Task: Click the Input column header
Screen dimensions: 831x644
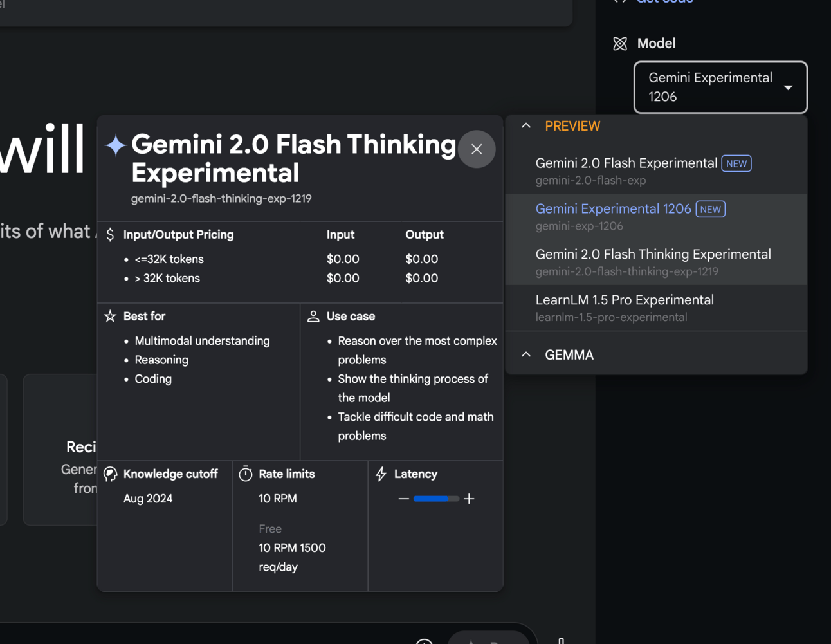Action: (x=340, y=235)
